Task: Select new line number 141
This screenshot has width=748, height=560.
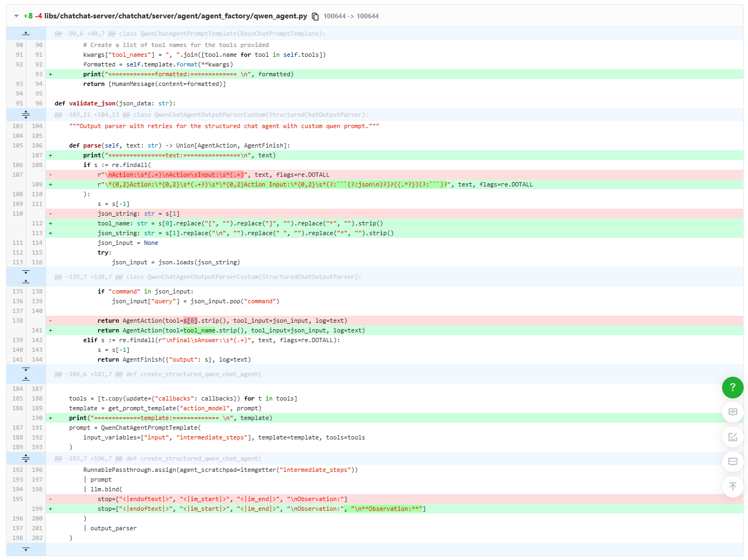Action: (x=37, y=330)
